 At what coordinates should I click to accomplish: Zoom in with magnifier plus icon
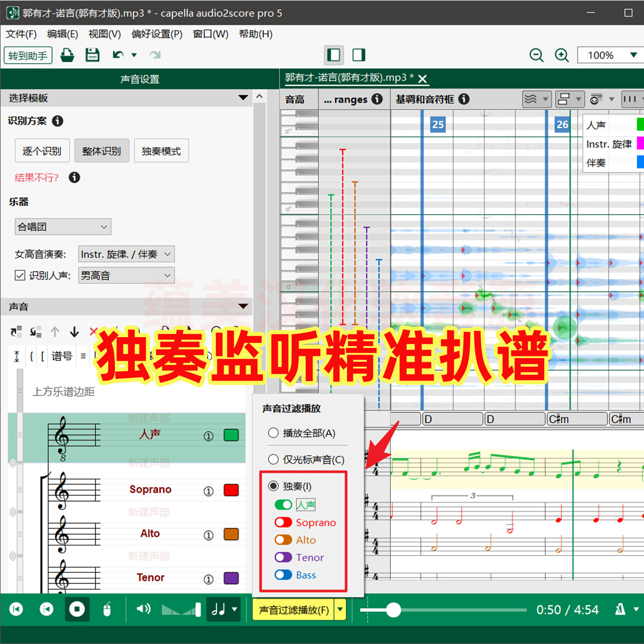point(562,55)
